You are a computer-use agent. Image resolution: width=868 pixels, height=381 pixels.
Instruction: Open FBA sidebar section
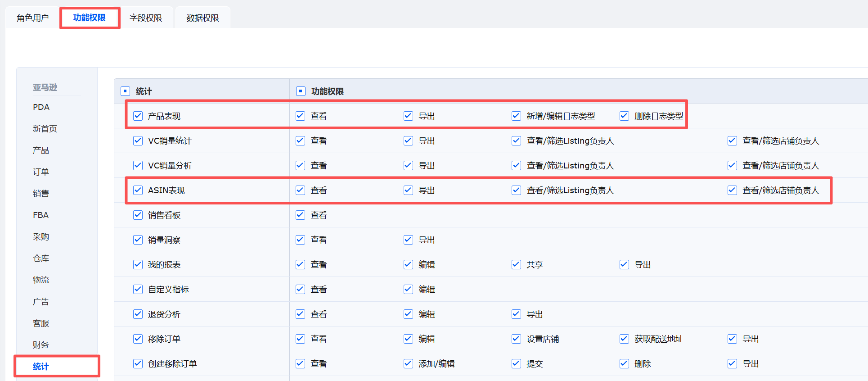click(41, 215)
